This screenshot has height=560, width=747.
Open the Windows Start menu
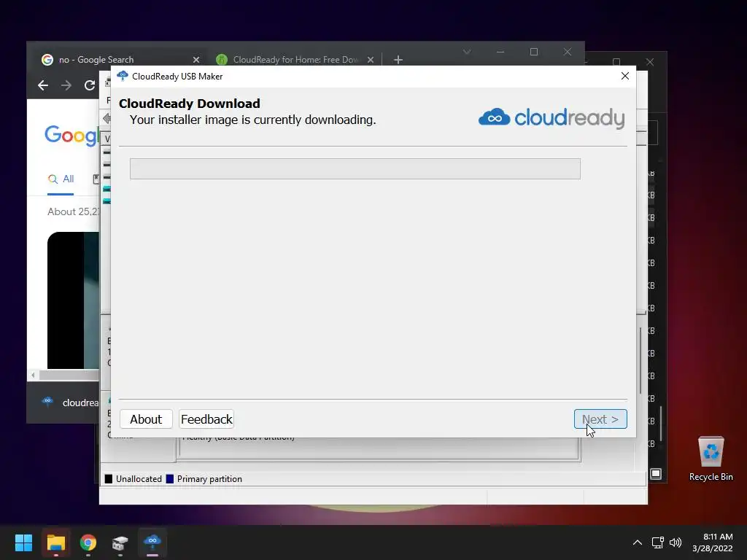(x=23, y=542)
